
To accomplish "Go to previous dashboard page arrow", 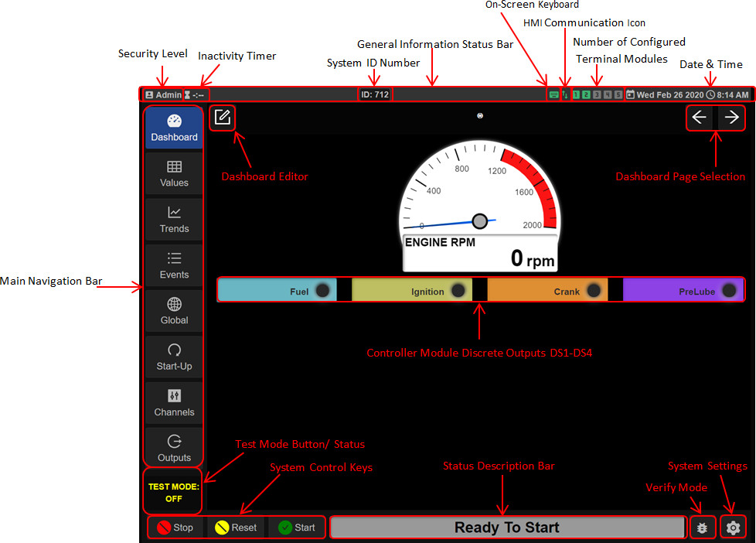I will point(700,118).
